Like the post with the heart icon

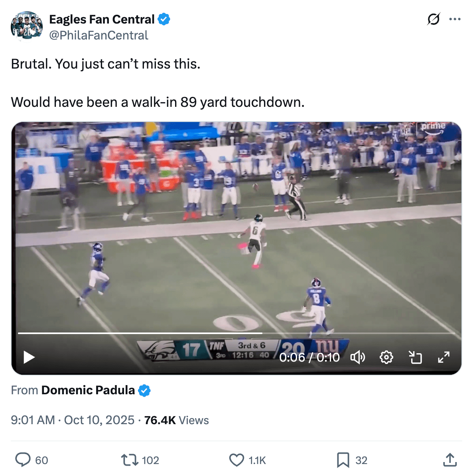pyautogui.click(x=236, y=460)
